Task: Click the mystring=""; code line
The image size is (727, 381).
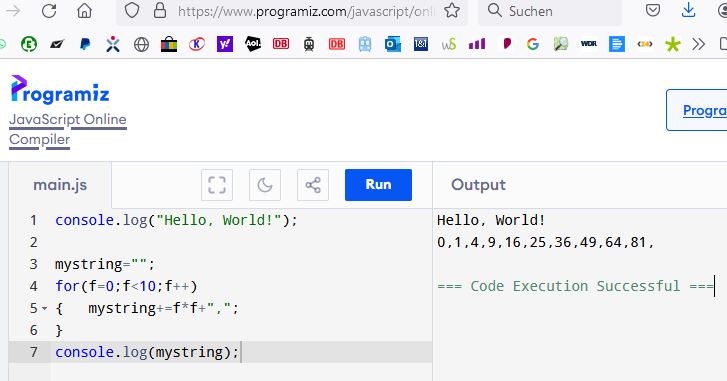Action: 105,264
